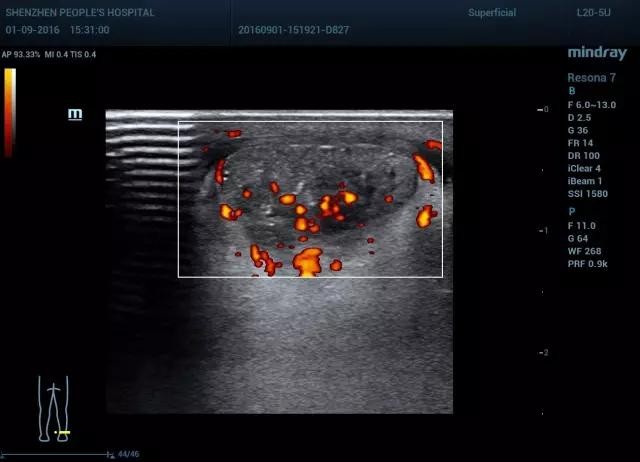Click the cine loop end marker
640x462 pixels.
111,455
